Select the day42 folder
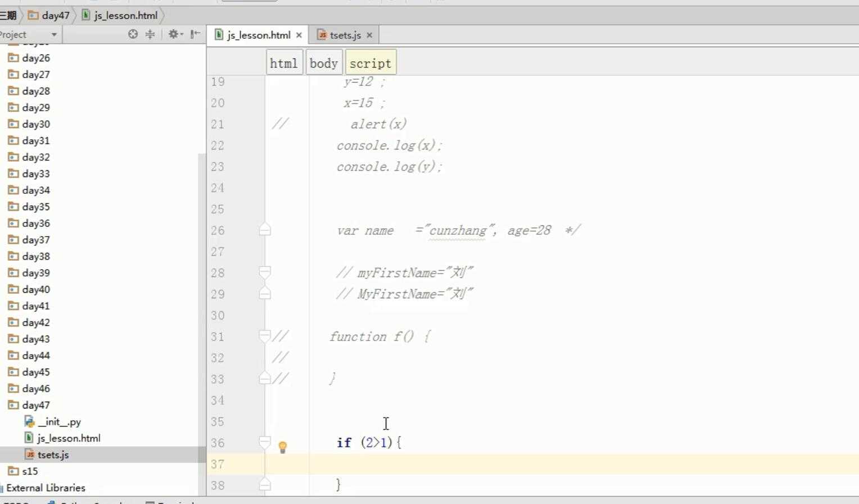This screenshot has height=504, width=859. 36,323
